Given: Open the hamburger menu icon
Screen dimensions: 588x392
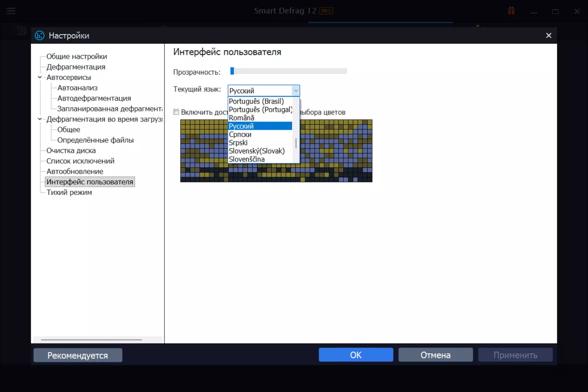Looking at the screenshot, I should click(x=11, y=11).
